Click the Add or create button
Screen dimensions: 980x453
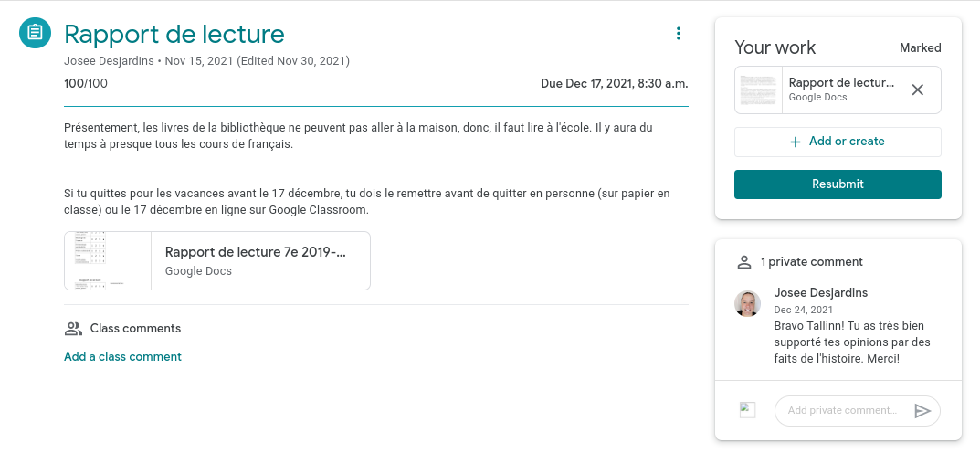pos(838,142)
